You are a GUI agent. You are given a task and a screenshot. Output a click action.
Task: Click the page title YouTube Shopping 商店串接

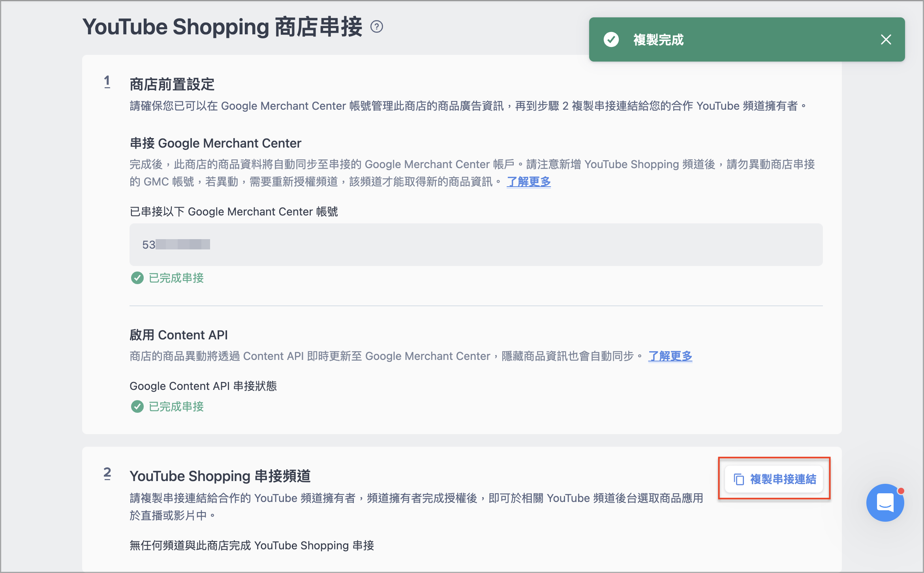coord(222,27)
